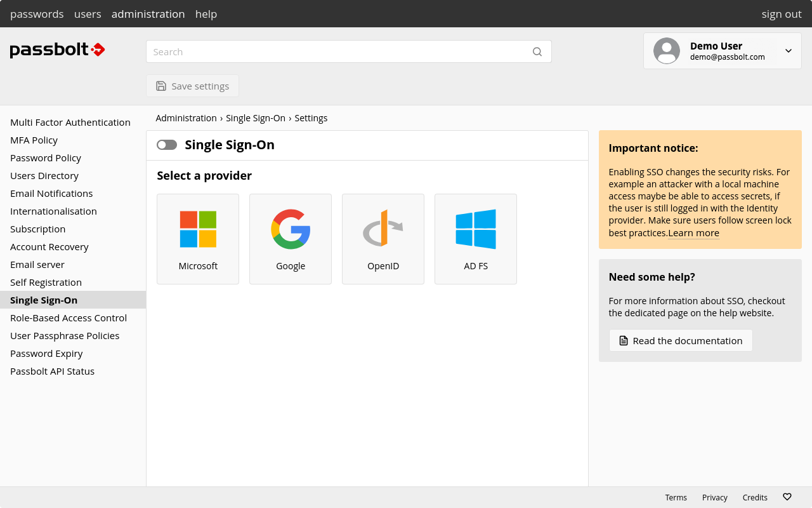
Task: Click the Passbolt logo
Action: pos(58,50)
